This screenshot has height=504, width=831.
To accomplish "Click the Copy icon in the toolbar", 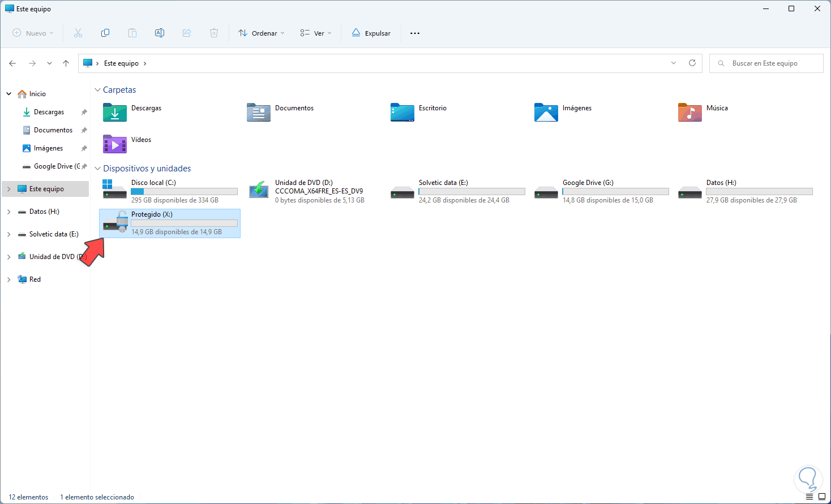I will point(105,33).
